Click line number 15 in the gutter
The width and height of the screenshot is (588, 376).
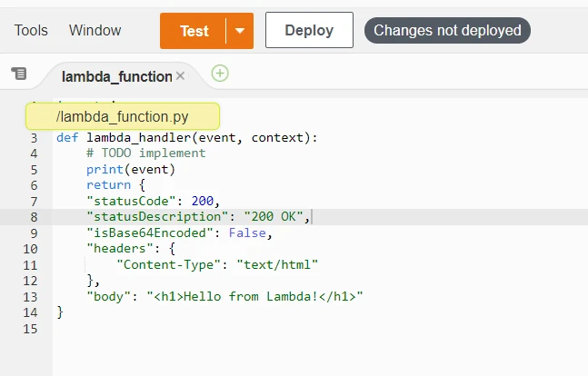[30, 328]
